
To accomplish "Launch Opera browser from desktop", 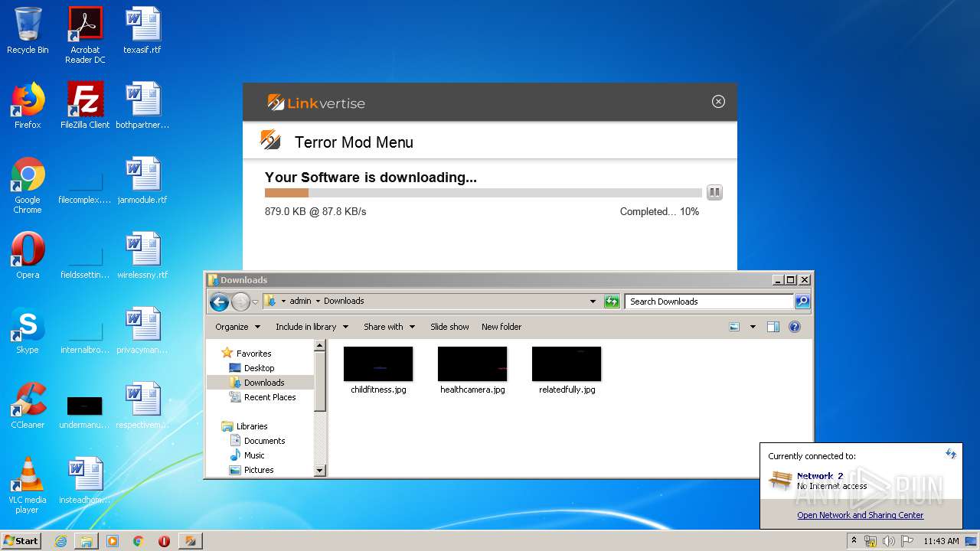I will point(28,256).
